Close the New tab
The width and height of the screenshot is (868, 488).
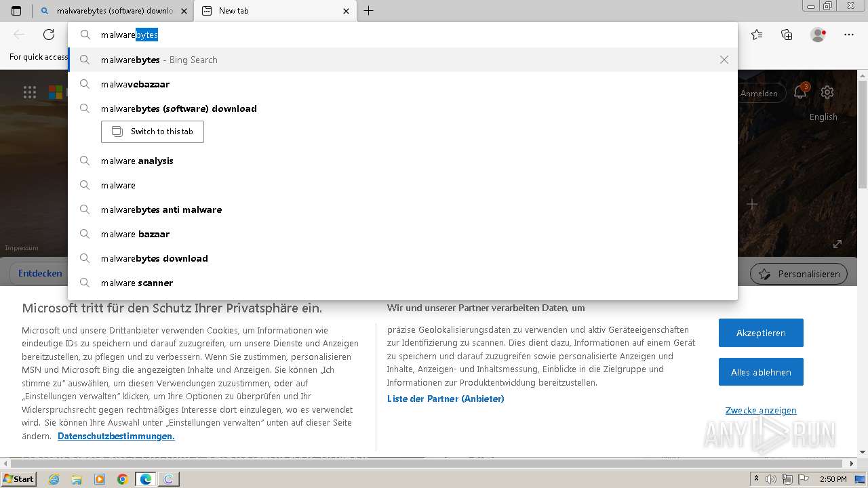pos(347,11)
